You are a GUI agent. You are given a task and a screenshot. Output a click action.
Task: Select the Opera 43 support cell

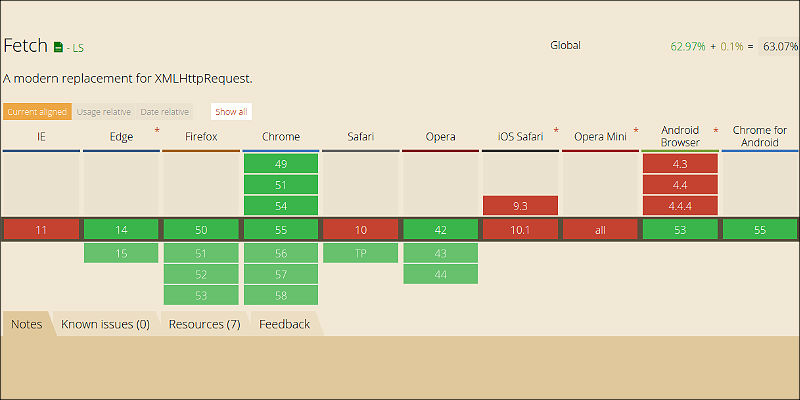click(441, 253)
